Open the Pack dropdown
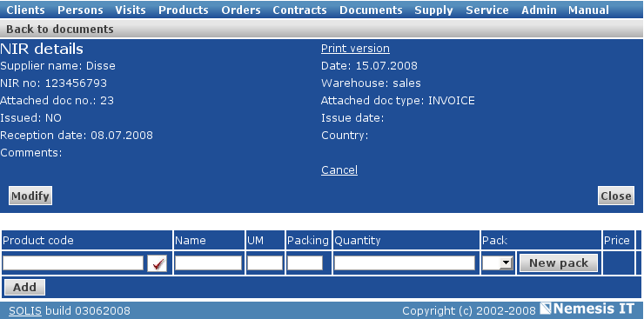Screen dimensions: 644x319 pos(498,263)
